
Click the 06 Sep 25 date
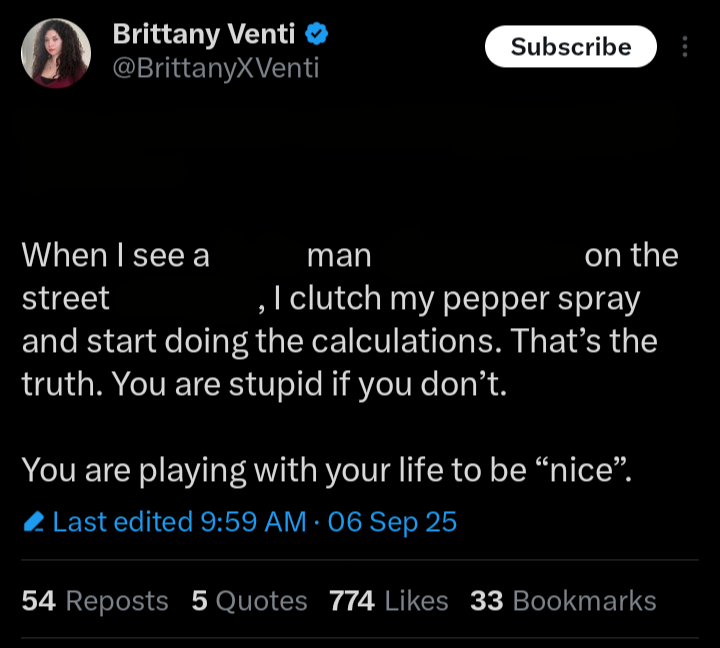pyautogui.click(x=392, y=522)
